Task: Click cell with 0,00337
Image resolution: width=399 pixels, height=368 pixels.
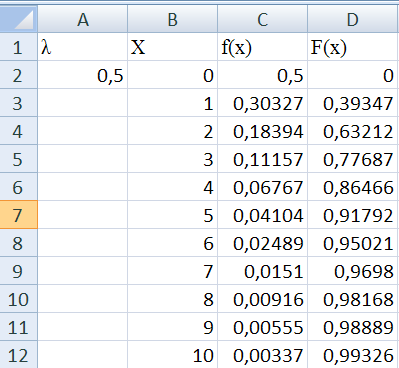Action: (262, 354)
